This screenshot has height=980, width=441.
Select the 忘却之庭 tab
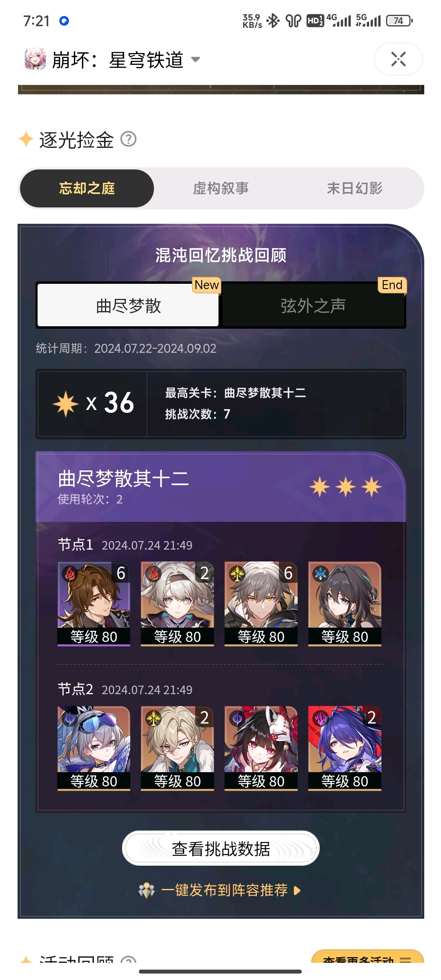coord(87,188)
